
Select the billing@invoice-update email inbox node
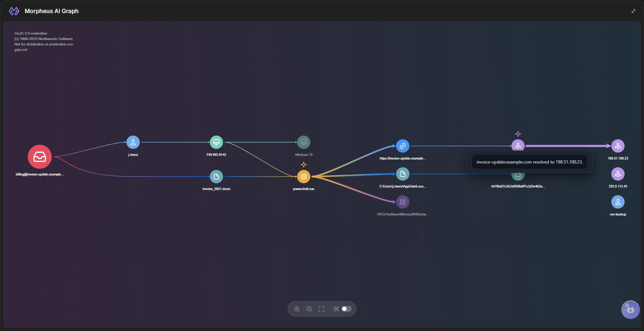point(40,157)
